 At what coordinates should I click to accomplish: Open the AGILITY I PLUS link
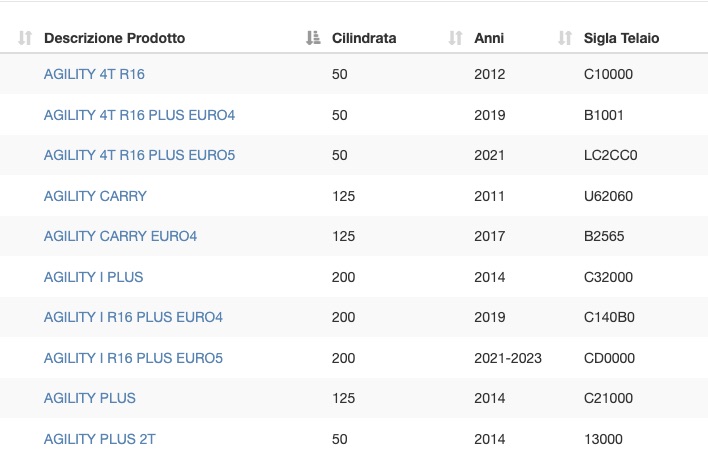[x=93, y=277]
